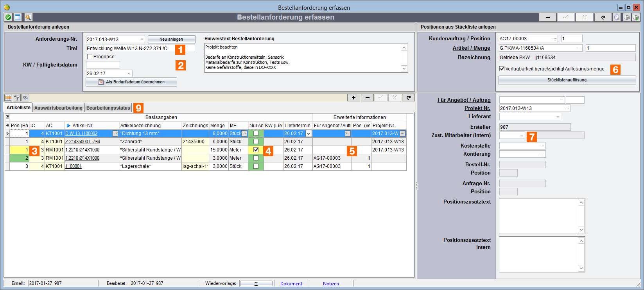Click the 'Neu anlegen' button
Viewport: 644px width, 290px height.
[x=171, y=40]
